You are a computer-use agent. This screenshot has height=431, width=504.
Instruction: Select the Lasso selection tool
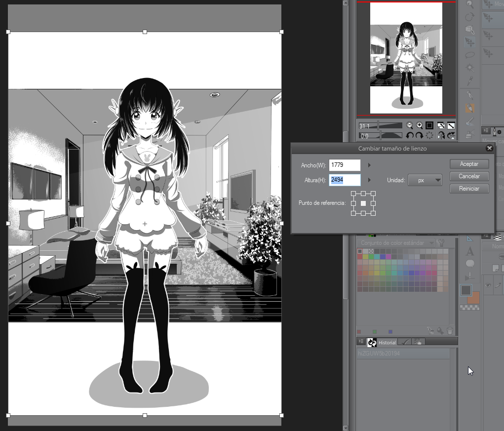[x=470, y=55]
